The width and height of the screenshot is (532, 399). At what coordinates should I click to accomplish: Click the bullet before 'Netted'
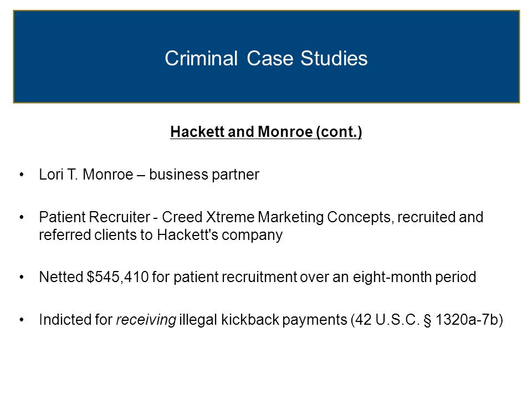(22, 277)
